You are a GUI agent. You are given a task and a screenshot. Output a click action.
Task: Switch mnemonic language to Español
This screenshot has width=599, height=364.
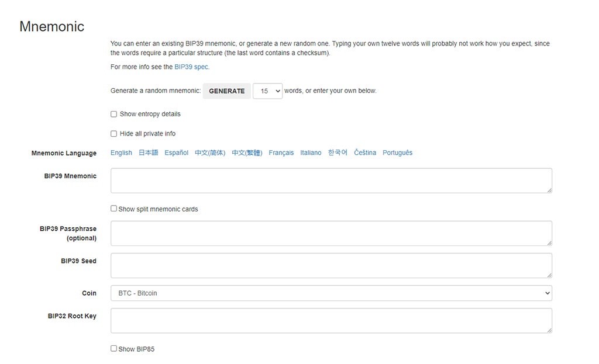pyautogui.click(x=177, y=152)
